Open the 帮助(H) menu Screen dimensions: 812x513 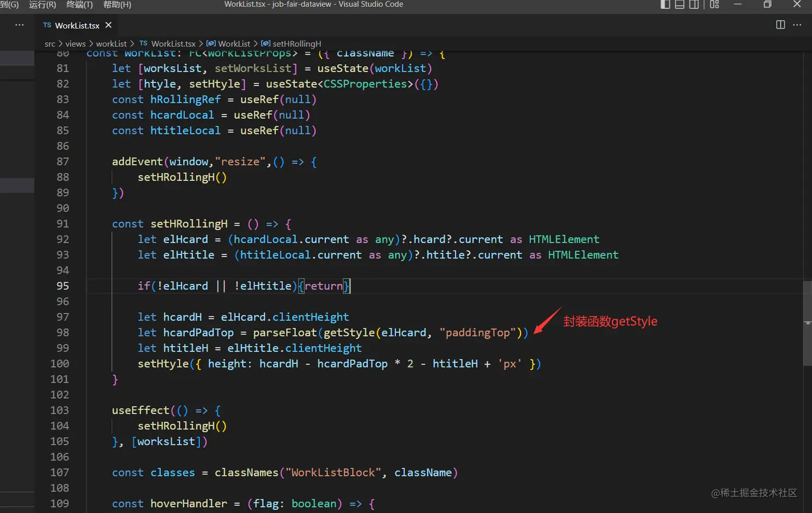(x=117, y=4)
